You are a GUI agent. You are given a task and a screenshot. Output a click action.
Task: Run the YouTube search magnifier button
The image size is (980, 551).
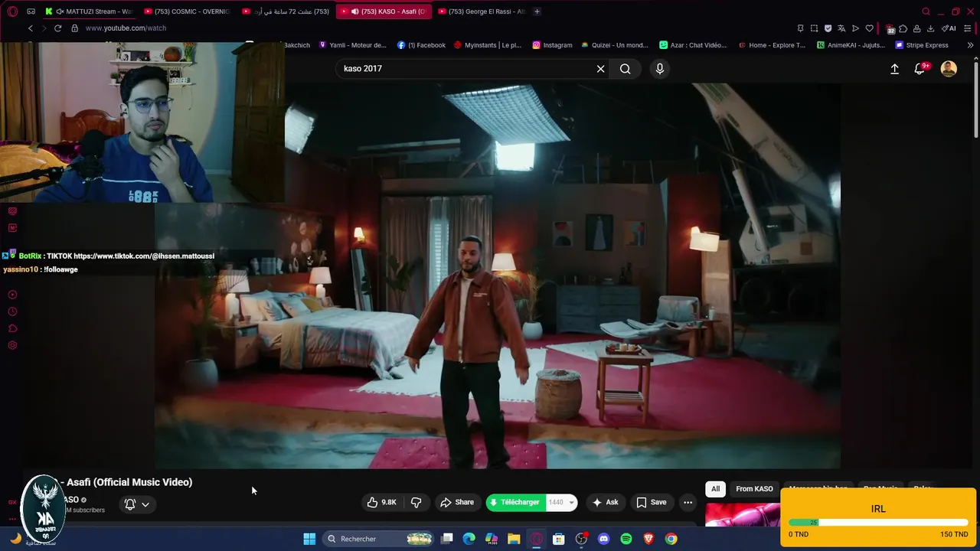(626, 69)
